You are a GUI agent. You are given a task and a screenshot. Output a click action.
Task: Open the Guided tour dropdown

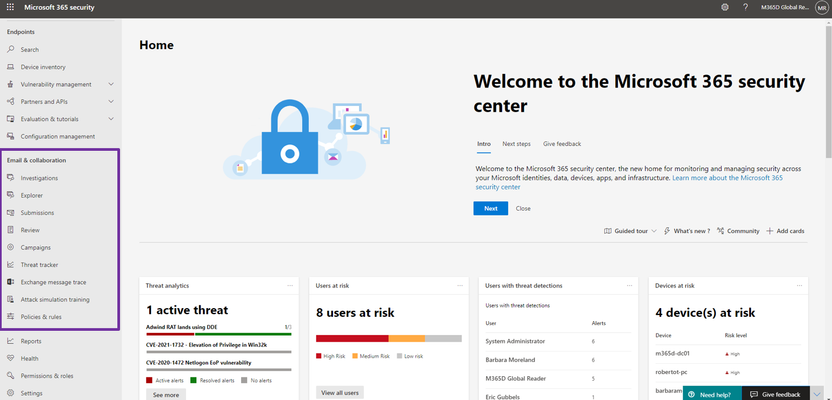630,231
